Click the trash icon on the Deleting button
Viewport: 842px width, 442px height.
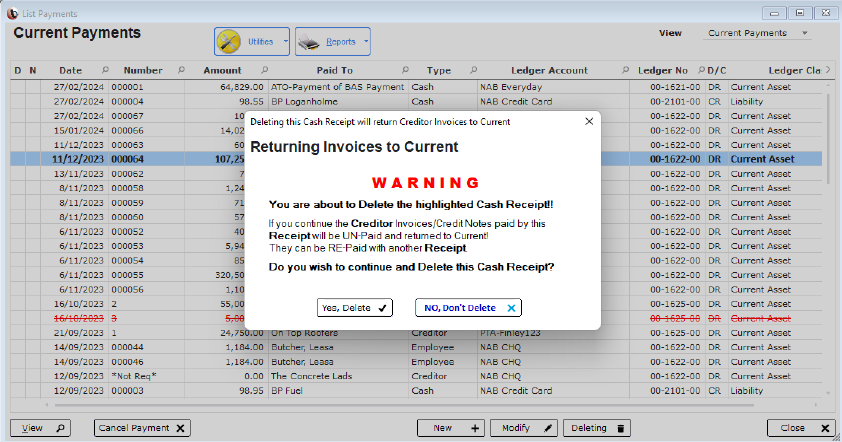621,428
